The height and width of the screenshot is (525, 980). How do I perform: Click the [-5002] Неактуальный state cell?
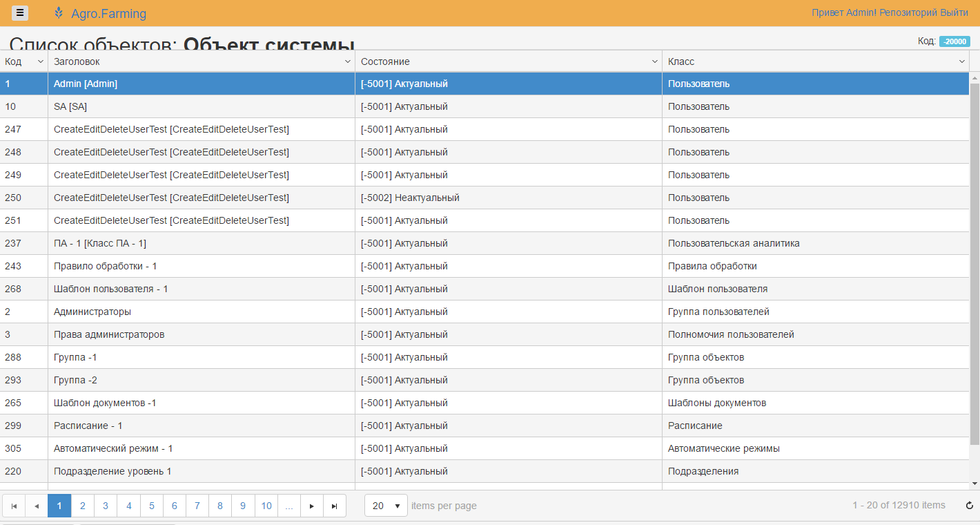click(508, 198)
